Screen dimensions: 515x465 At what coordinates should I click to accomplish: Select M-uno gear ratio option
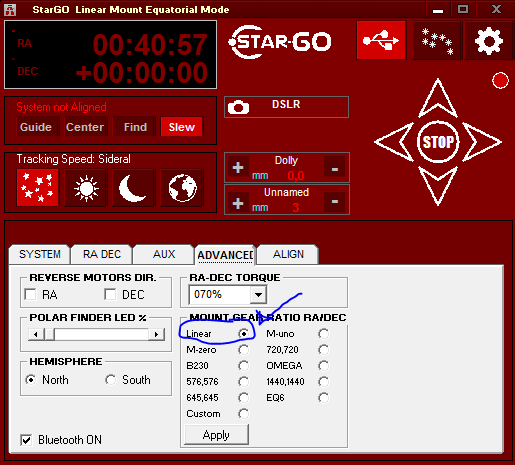[324, 334]
